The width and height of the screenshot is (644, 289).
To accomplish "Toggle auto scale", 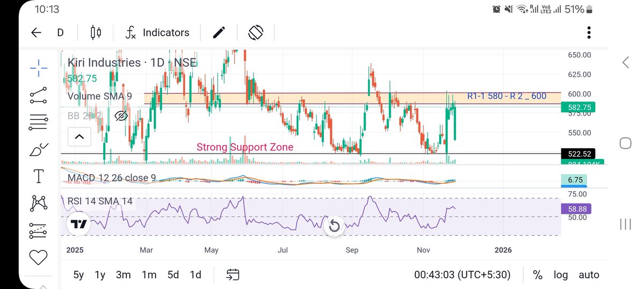I will pyautogui.click(x=589, y=274).
